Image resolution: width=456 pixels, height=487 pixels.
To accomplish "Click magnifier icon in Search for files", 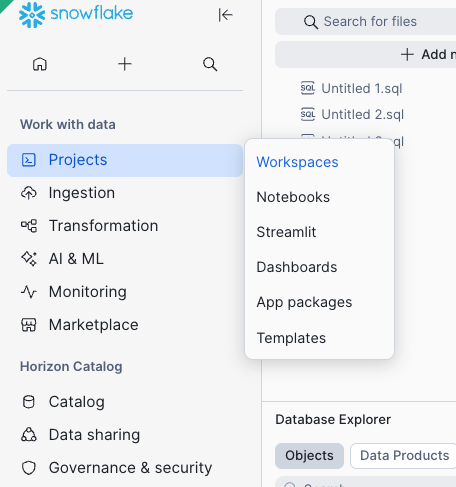I will click(311, 22).
